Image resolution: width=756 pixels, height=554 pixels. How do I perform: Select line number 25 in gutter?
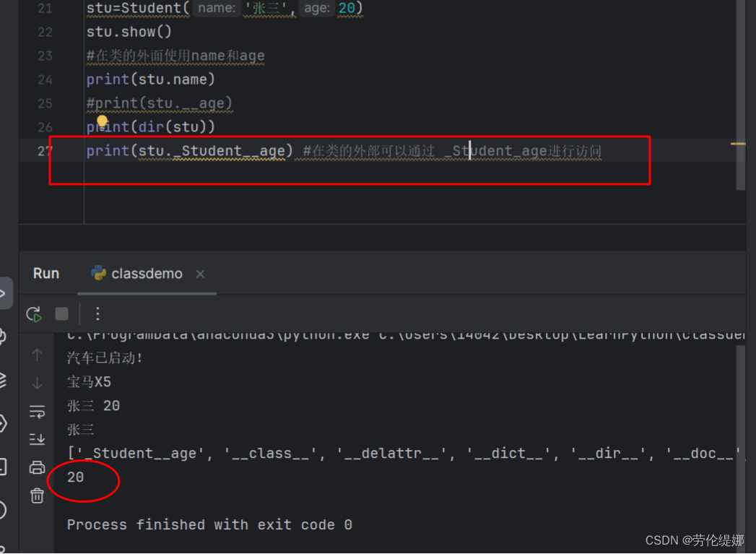[x=45, y=104]
